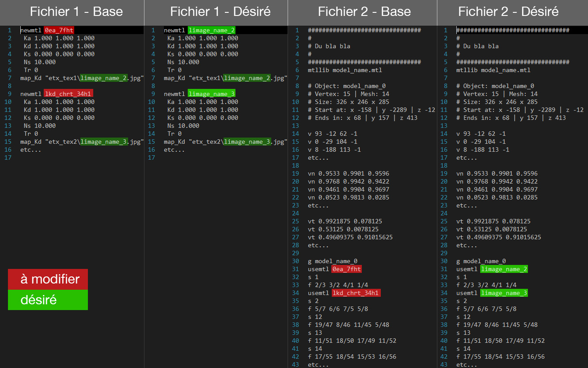
Task: Click "mtllib model_name.mtl" in Fichier 2 Base
Action: click(x=345, y=70)
